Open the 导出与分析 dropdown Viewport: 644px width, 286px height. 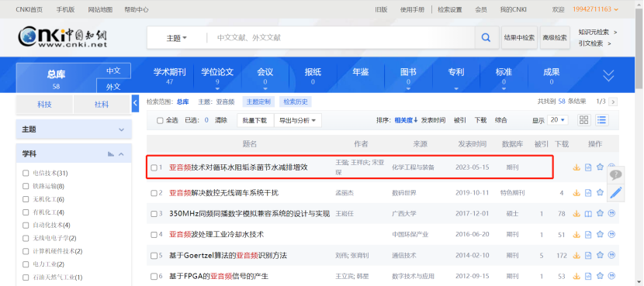[298, 120]
